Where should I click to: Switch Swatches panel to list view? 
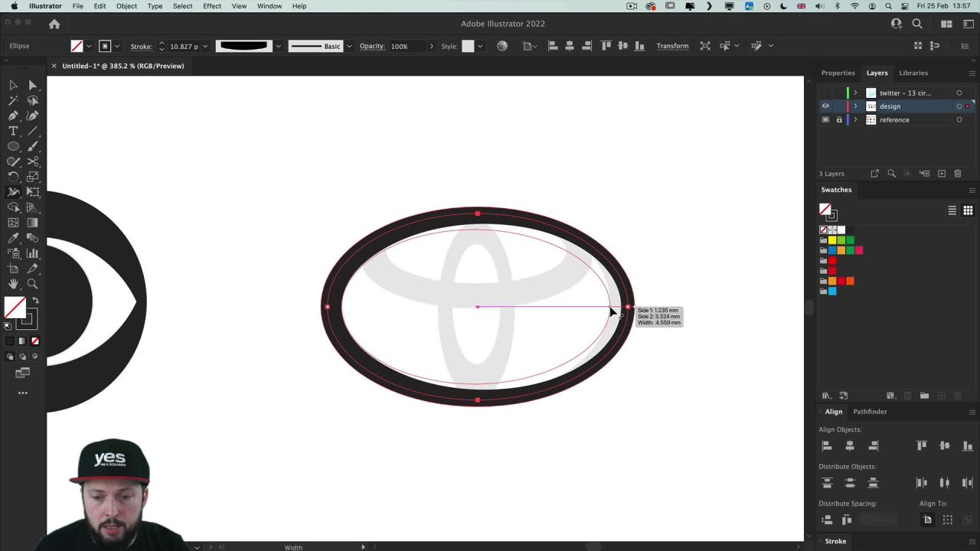click(952, 210)
